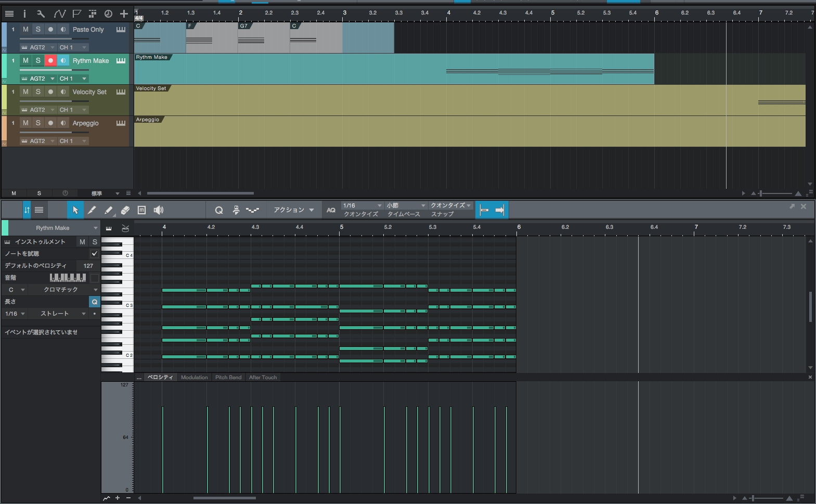Solo instrument with S in editor inspector
This screenshot has height=504, width=816.
coord(95,242)
